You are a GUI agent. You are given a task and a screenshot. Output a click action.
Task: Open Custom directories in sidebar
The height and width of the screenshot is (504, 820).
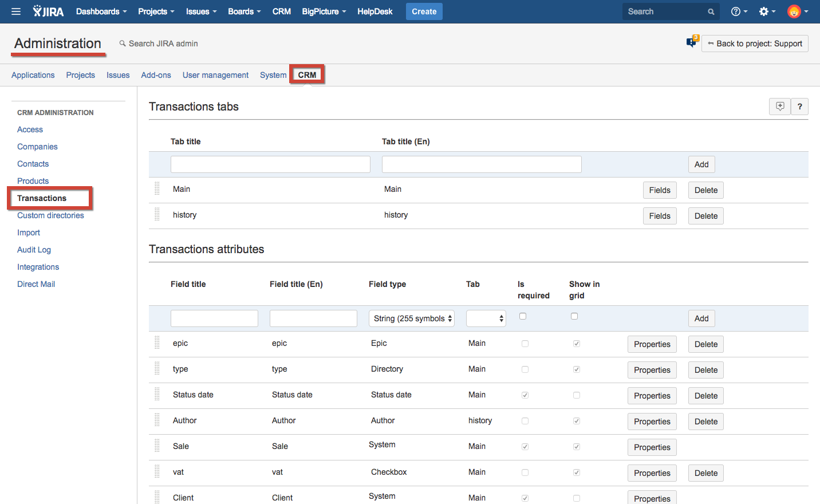pos(50,215)
